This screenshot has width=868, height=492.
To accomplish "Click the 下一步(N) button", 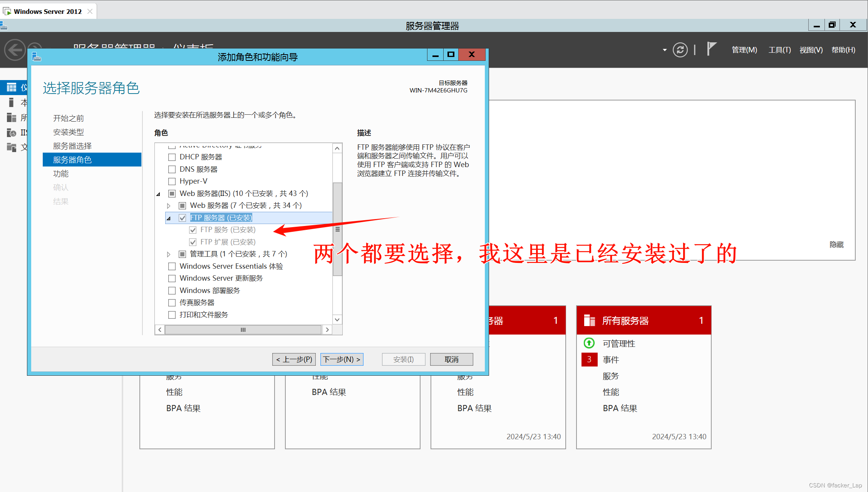I will 342,359.
